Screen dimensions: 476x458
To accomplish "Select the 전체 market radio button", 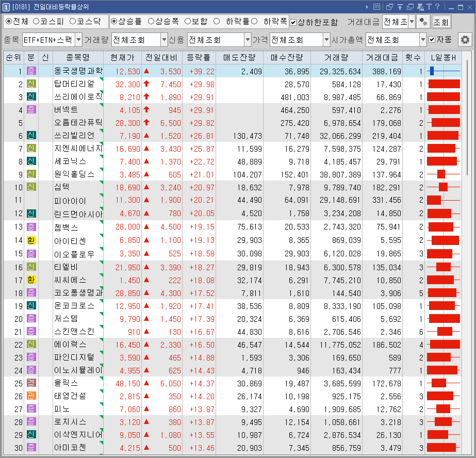I will [9, 21].
